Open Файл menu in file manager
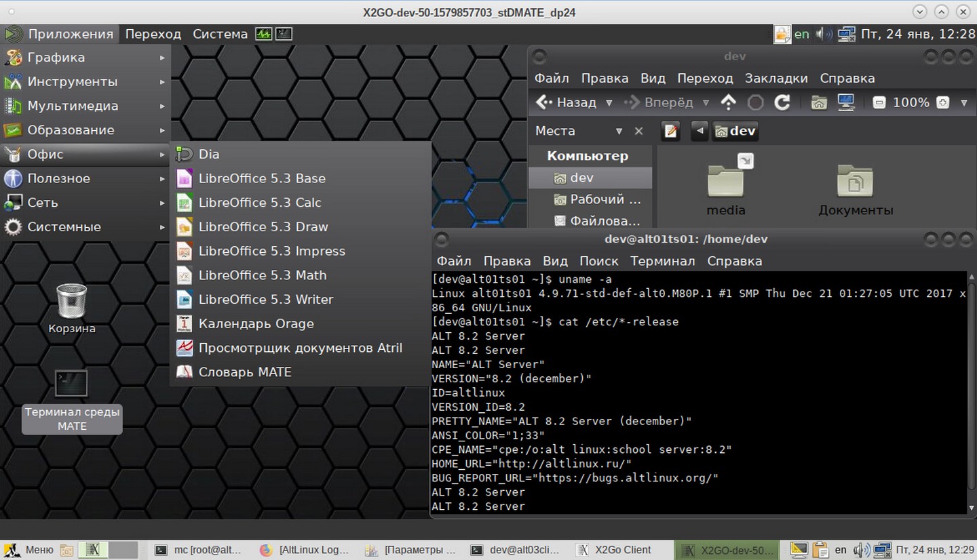This screenshot has height=560, width=977. pyautogui.click(x=552, y=78)
